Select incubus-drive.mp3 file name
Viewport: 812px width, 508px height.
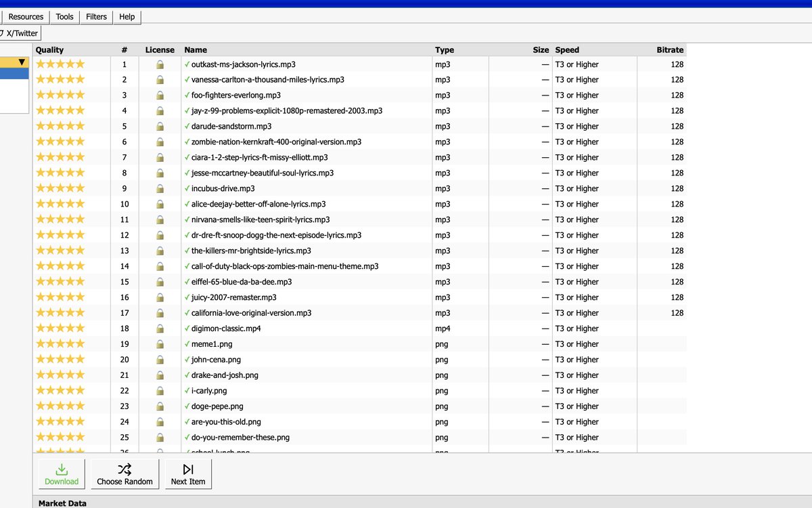[x=223, y=189]
